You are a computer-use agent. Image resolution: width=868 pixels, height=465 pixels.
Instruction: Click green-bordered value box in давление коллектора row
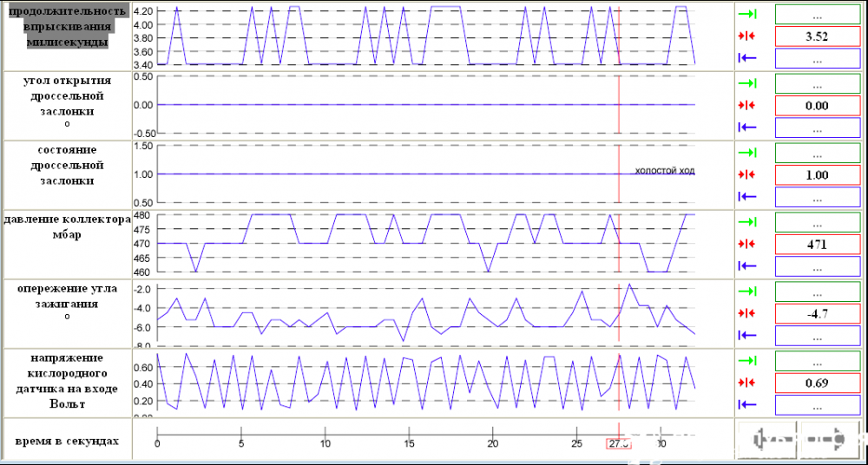point(817,222)
